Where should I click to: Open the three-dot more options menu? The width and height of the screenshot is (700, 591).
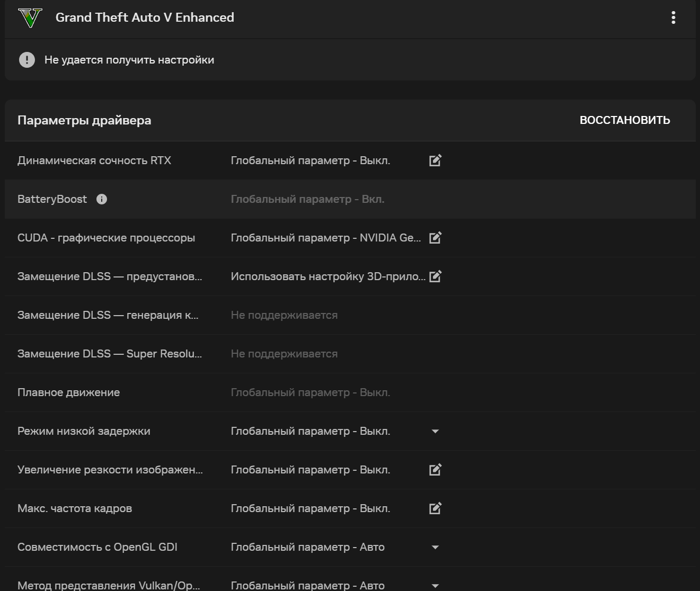(673, 17)
